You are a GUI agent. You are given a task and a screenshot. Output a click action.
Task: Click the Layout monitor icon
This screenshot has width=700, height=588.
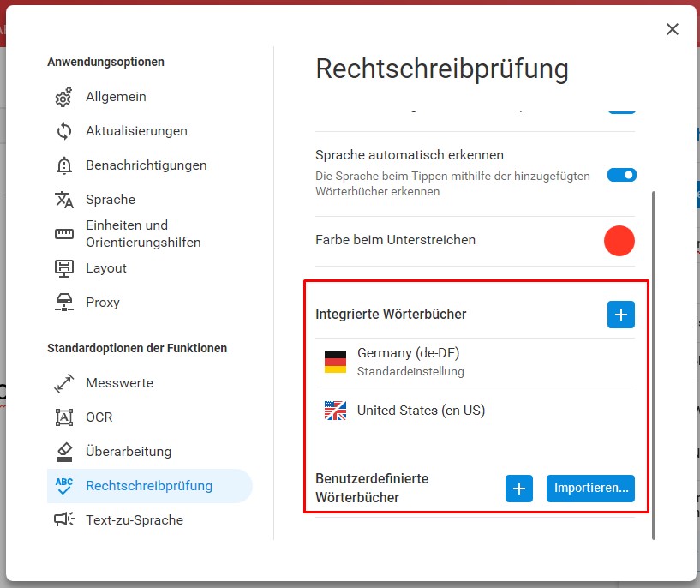(64, 268)
